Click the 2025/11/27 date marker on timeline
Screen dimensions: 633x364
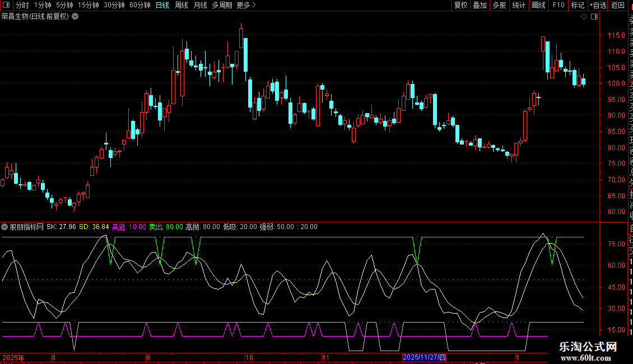(x=425, y=357)
